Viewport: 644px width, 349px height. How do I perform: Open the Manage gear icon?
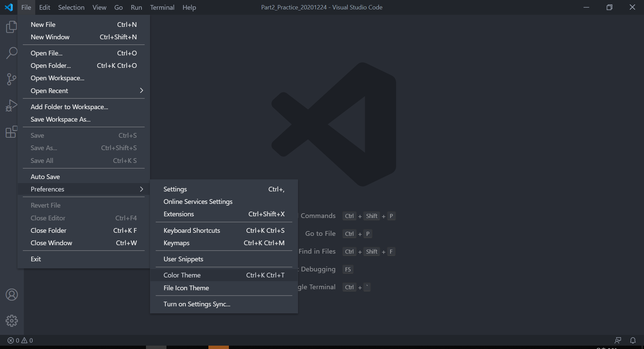coord(12,321)
